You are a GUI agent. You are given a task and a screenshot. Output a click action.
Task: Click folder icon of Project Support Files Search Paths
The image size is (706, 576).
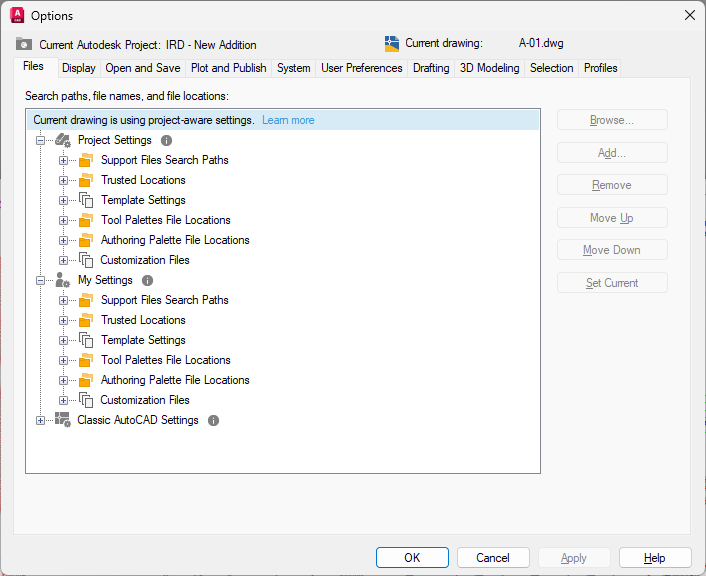pos(86,160)
